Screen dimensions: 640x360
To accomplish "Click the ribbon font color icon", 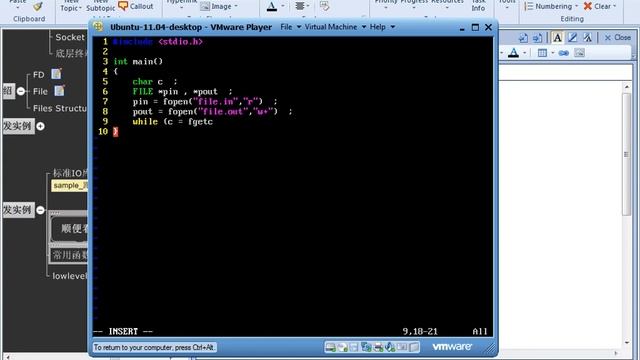I will (x=272, y=6).
